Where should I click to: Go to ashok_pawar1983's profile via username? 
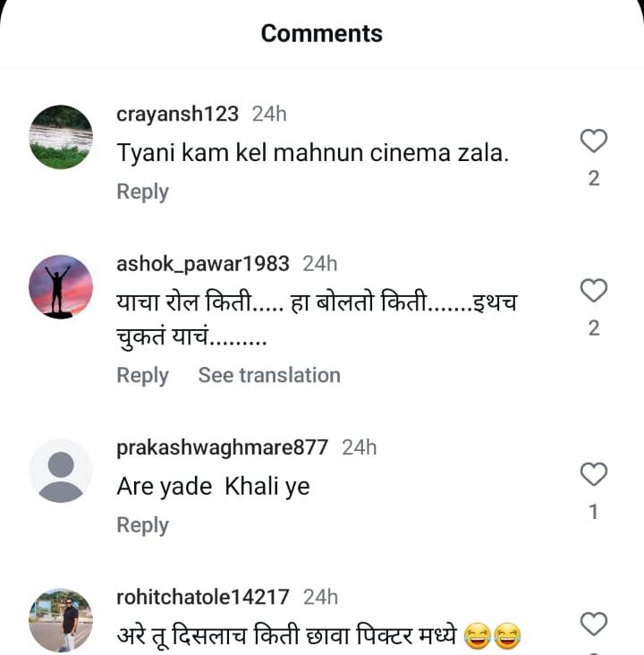tap(203, 264)
